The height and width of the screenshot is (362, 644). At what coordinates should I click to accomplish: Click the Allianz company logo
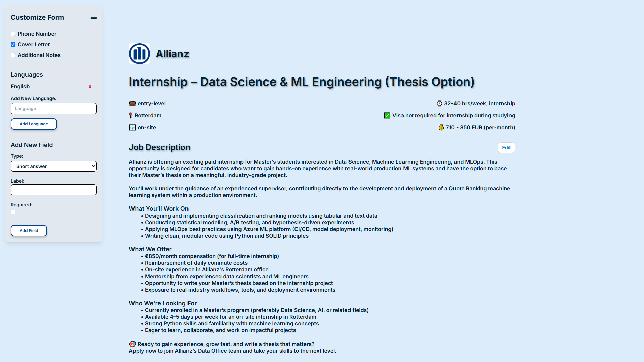[139, 54]
